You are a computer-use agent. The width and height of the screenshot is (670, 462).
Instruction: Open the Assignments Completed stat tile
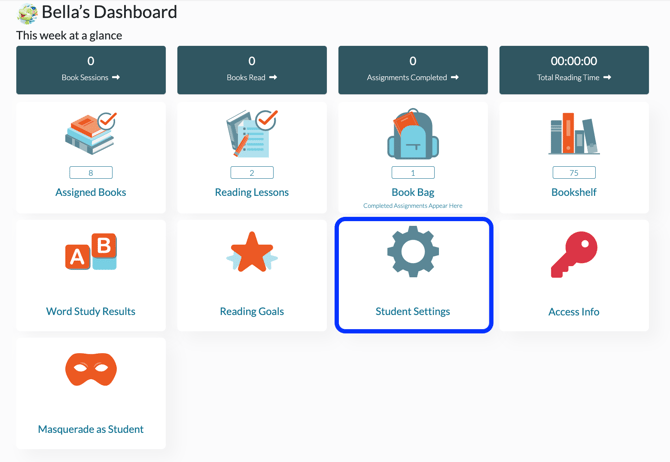[x=413, y=70]
